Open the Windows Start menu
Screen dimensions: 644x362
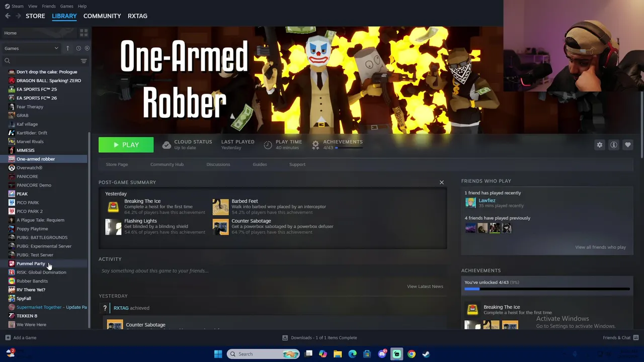tap(218, 354)
